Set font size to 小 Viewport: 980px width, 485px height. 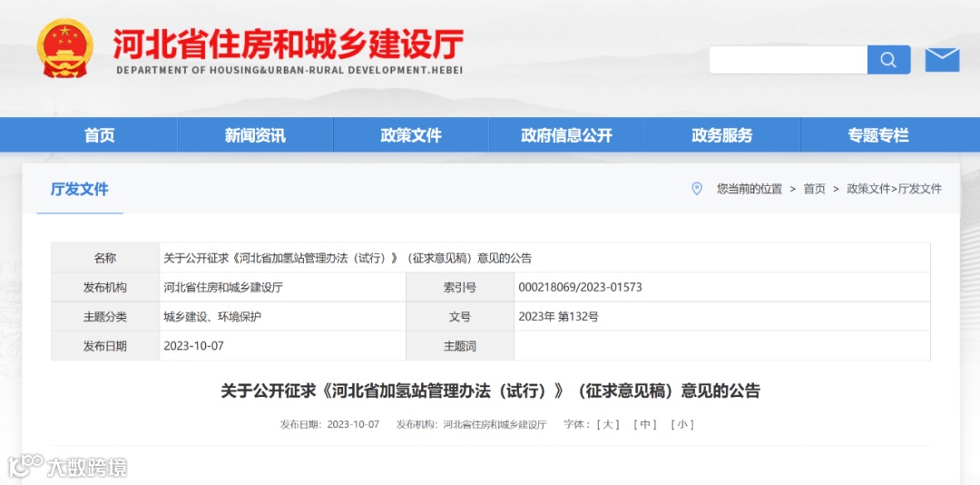point(681,424)
